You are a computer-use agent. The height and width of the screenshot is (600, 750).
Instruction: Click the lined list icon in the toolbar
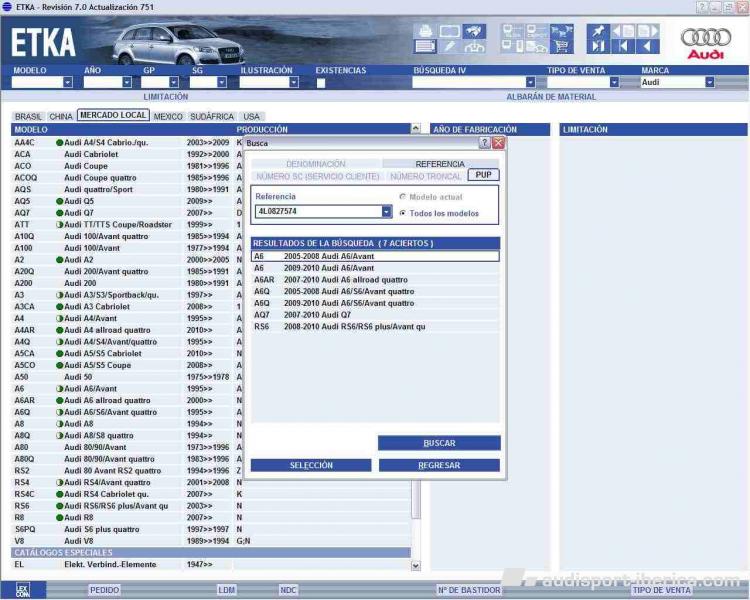(x=425, y=46)
